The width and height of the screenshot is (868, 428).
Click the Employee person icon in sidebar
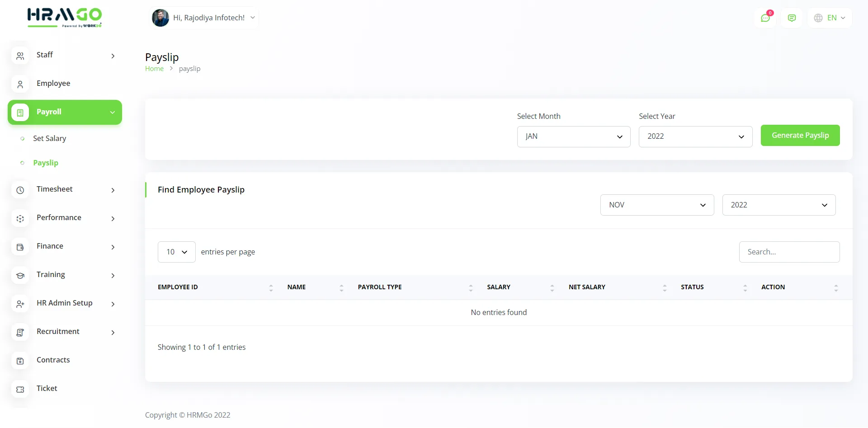coord(20,85)
